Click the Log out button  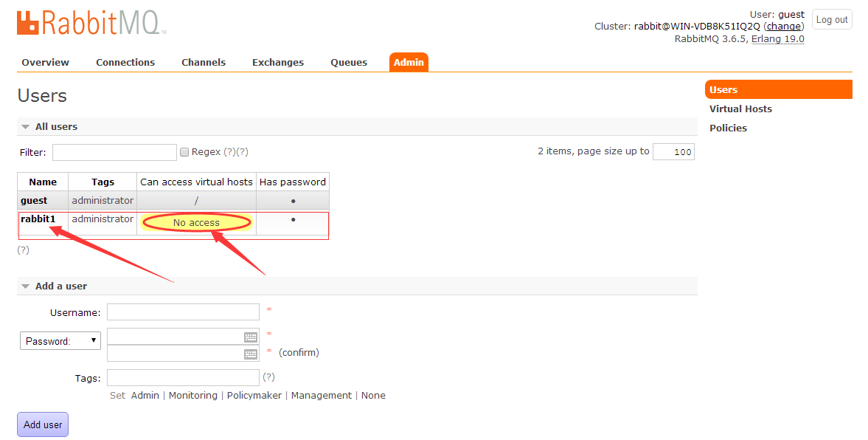pos(831,19)
